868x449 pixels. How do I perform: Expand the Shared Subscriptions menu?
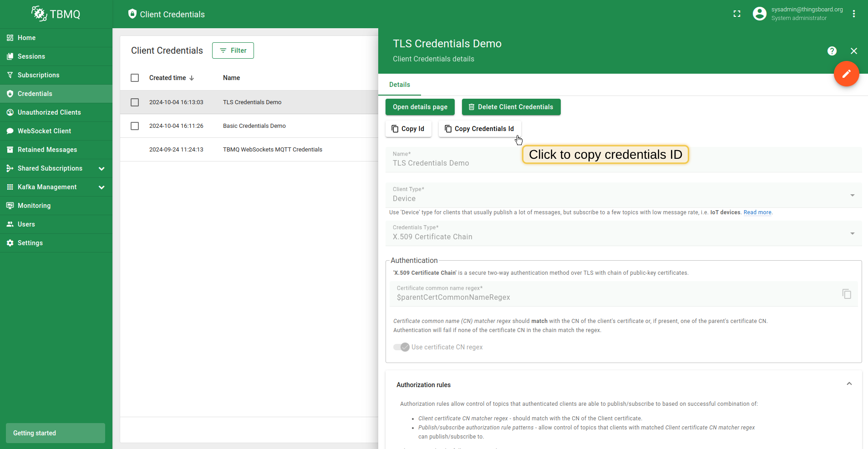click(102, 169)
